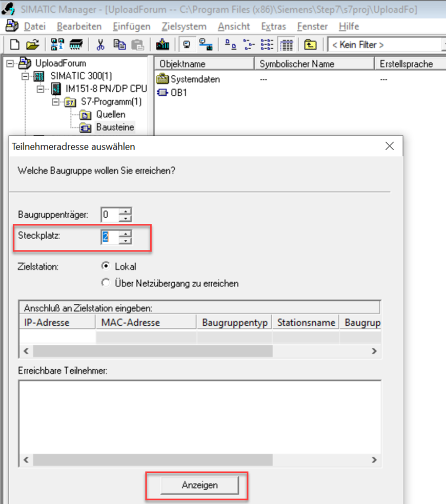Image resolution: width=446 pixels, height=504 pixels.
Task: Switch to Small Icons view
Action: 249,45
